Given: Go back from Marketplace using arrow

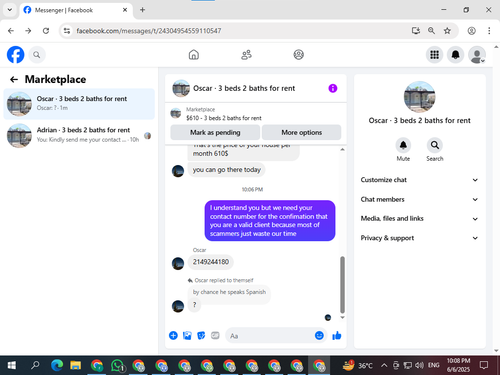Looking at the screenshot, I should click(14, 79).
